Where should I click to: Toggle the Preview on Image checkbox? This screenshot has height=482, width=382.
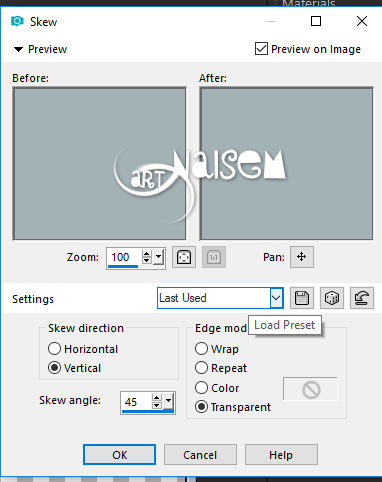261,49
